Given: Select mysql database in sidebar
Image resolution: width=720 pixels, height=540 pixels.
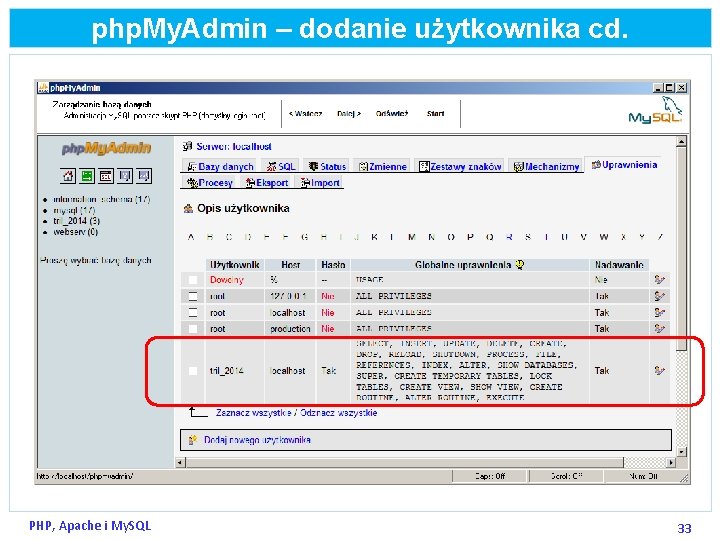Looking at the screenshot, I should [74, 210].
